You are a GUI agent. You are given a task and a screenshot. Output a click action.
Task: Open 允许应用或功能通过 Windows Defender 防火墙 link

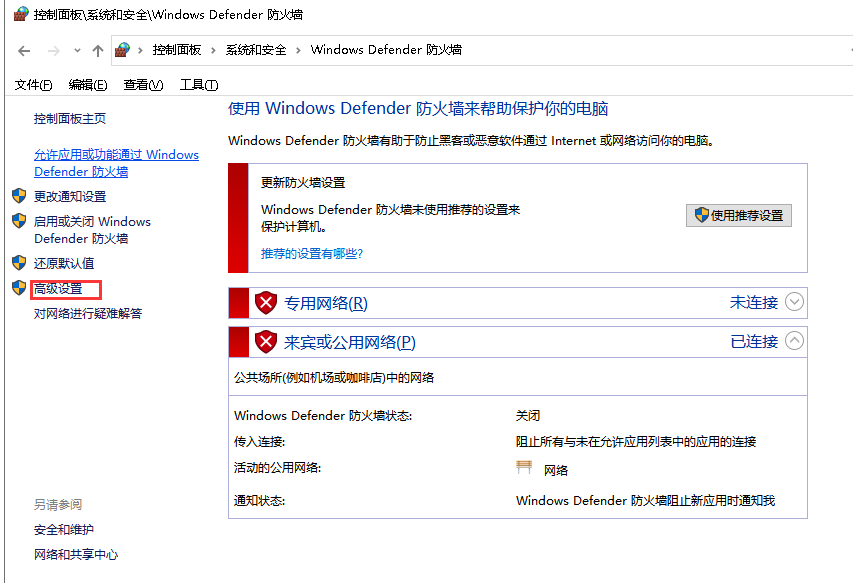(x=116, y=163)
